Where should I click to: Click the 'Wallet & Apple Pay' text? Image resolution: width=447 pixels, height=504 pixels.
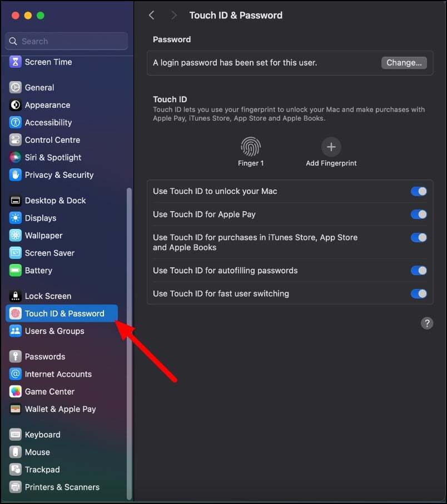[x=61, y=409]
